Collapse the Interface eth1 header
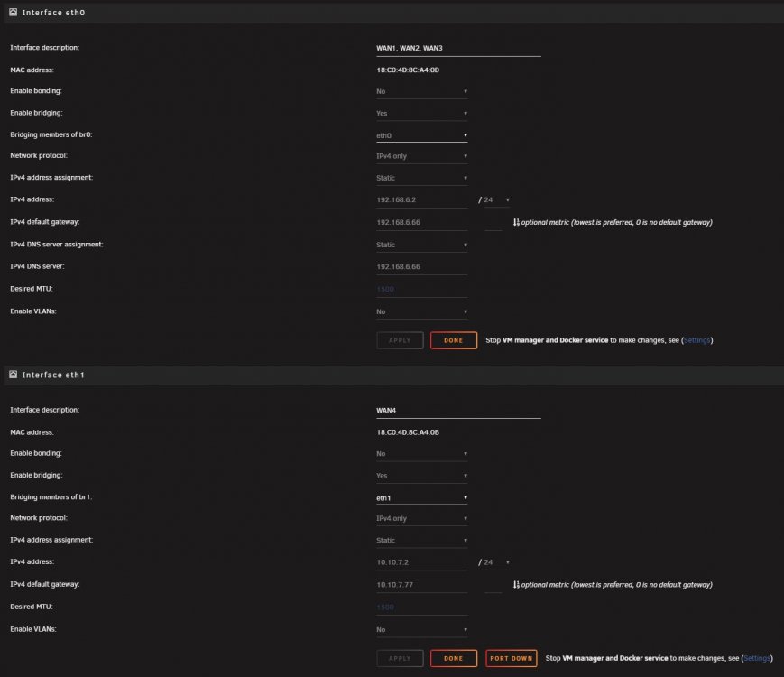The width and height of the screenshot is (784, 677). coord(394,375)
